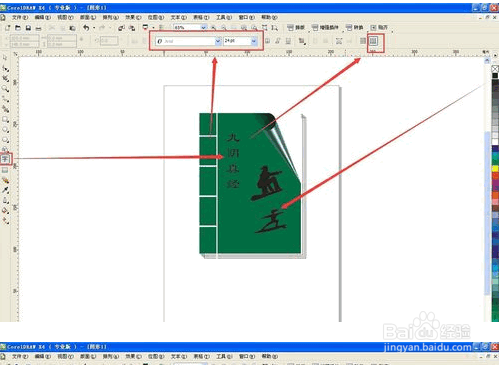Select the Table tool in toolbox

5,170
